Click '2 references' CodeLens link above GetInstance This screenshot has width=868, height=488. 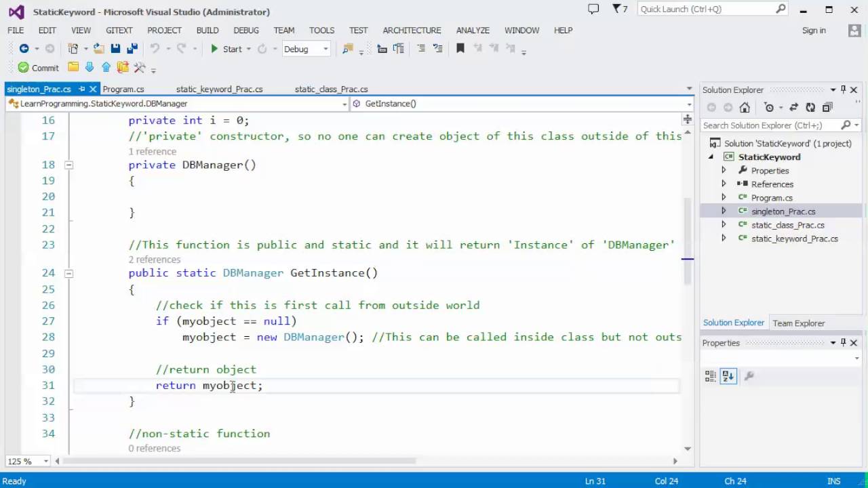pyautogui.click(x=155, y=260)
